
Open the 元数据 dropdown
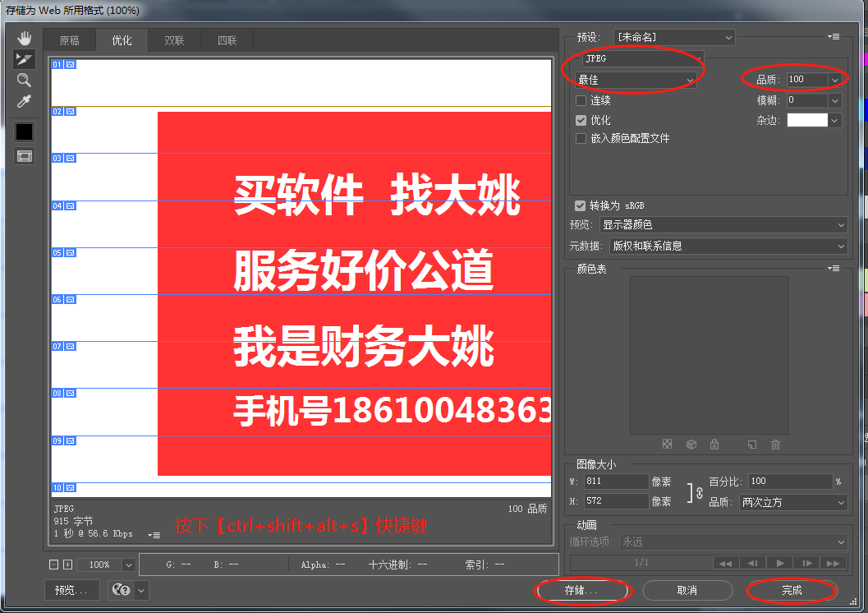tap(728, 246)
